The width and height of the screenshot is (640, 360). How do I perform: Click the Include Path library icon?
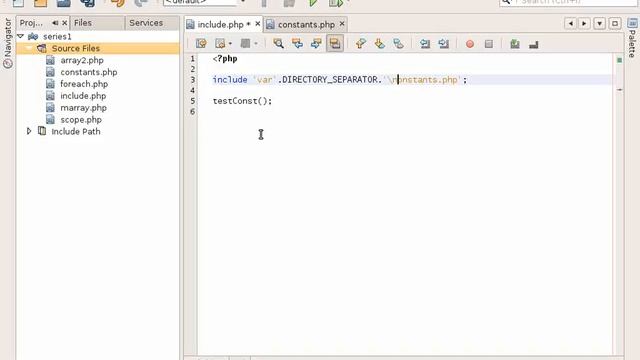coord(42,131)
